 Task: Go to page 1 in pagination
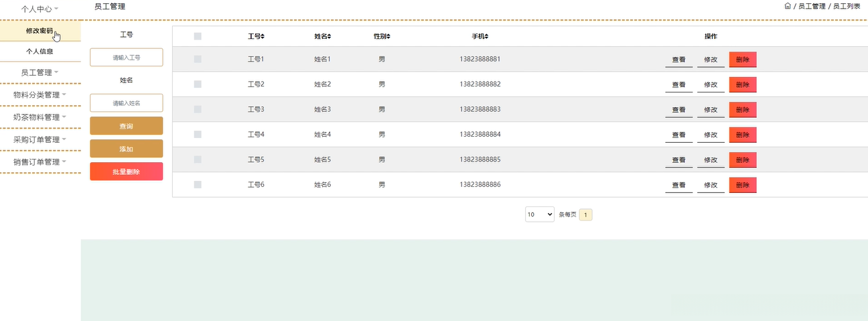(586, 214)
